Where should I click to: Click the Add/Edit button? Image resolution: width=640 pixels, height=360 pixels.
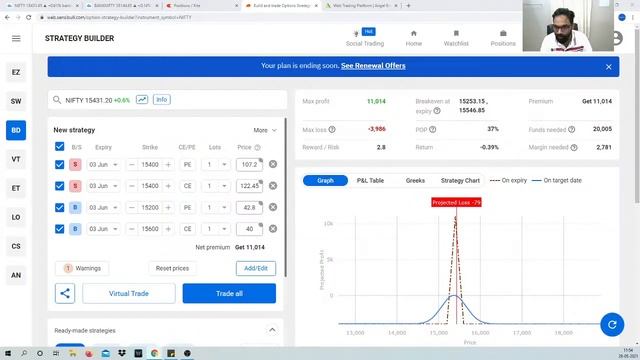pos(256,268)
